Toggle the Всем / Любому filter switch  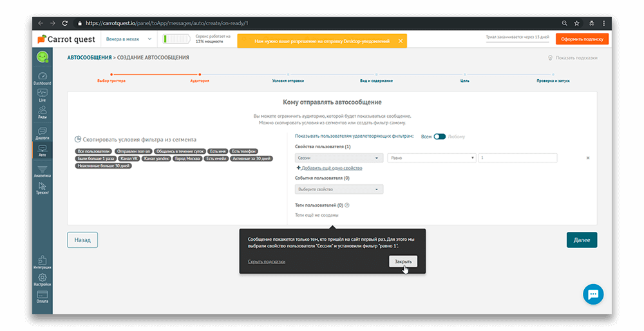(x=439, y=137)
